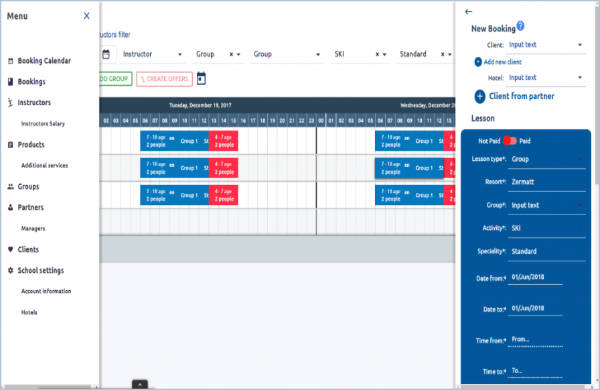Open the Group dropdown in the Lesson form
This screenshot has height=390, width=600.
point(547,206)
